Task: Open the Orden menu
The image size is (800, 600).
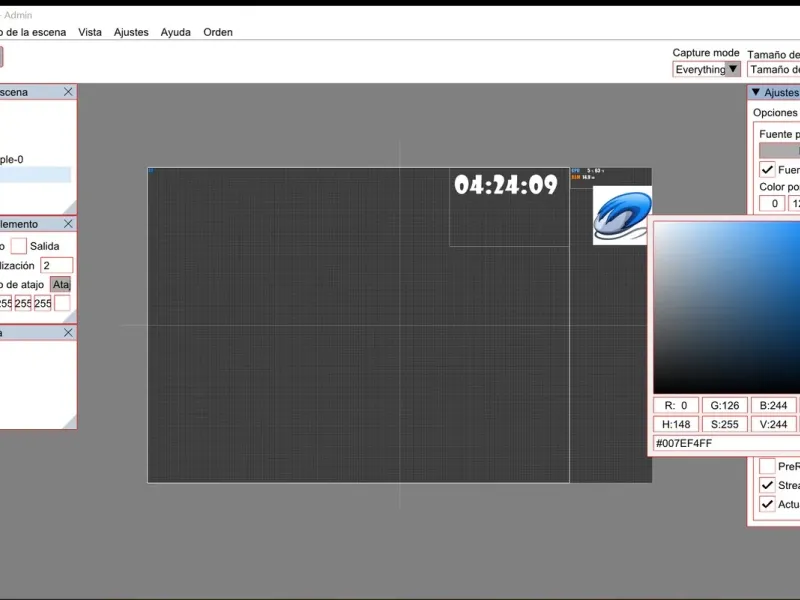Action: 218,32
